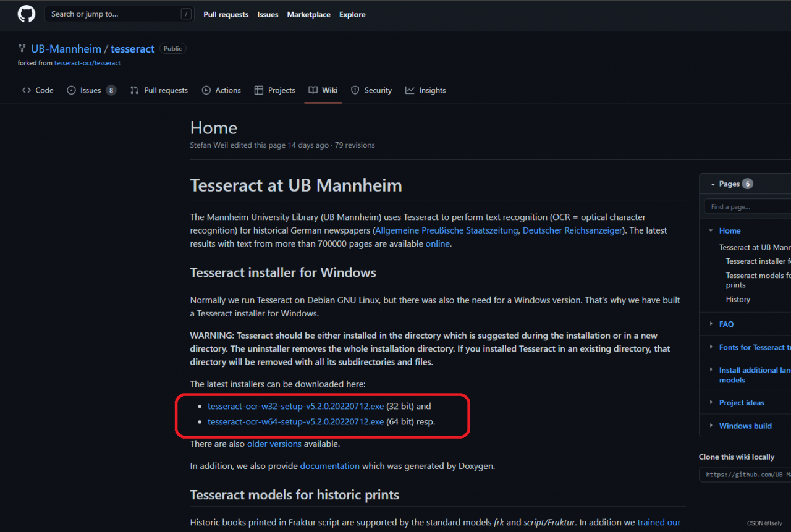791x532 pixels.
Task: Jump to Tesseract models for prints entry
Action: [x=758, y=280]
